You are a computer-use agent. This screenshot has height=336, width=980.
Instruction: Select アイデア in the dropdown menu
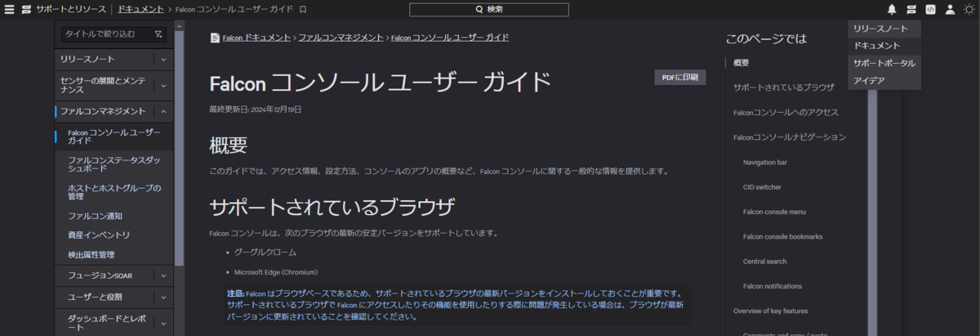(x=884, y=81)
